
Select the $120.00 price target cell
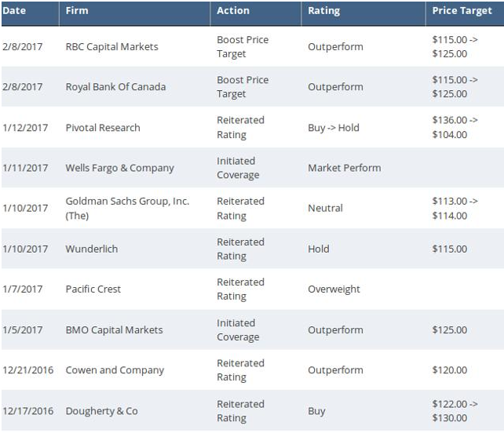pos(449,370)
